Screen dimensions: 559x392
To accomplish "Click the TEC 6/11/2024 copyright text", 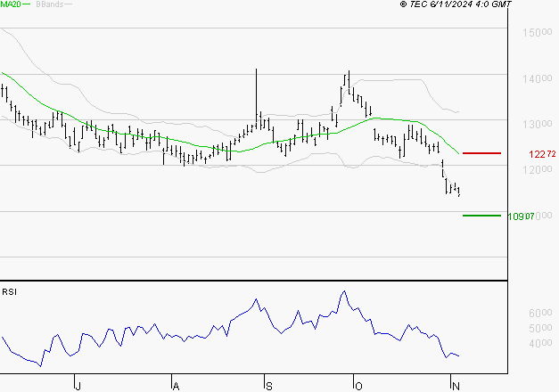I will tap(456, 4).
